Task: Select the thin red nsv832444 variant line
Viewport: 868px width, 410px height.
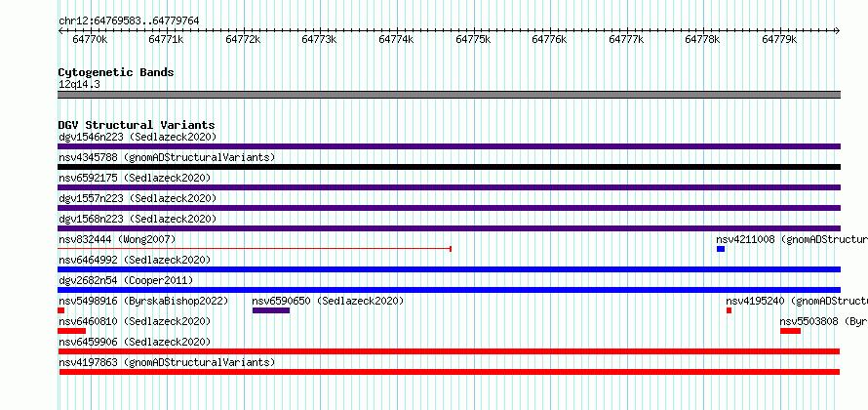Action: [x=255, y=249]
